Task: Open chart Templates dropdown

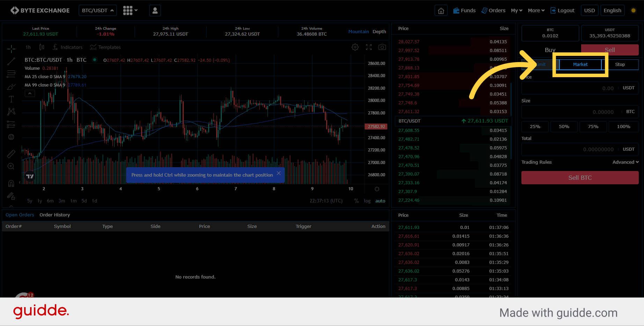Action: pos(105,47)
